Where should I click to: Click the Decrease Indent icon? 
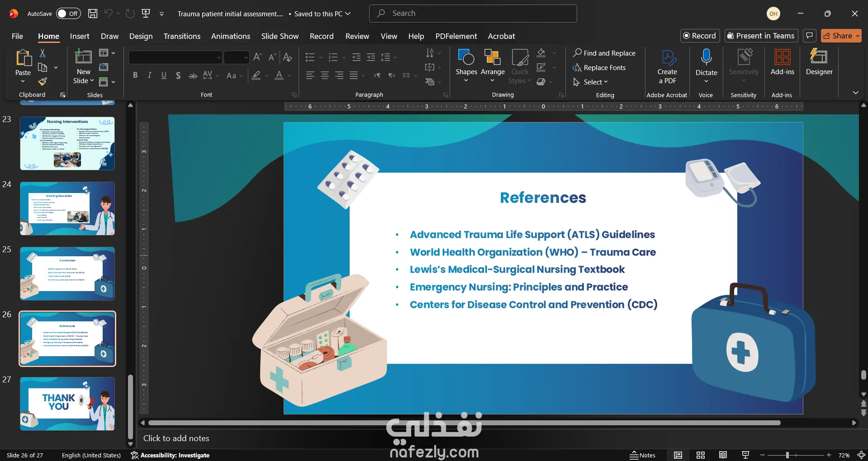(x=356, y=57)
